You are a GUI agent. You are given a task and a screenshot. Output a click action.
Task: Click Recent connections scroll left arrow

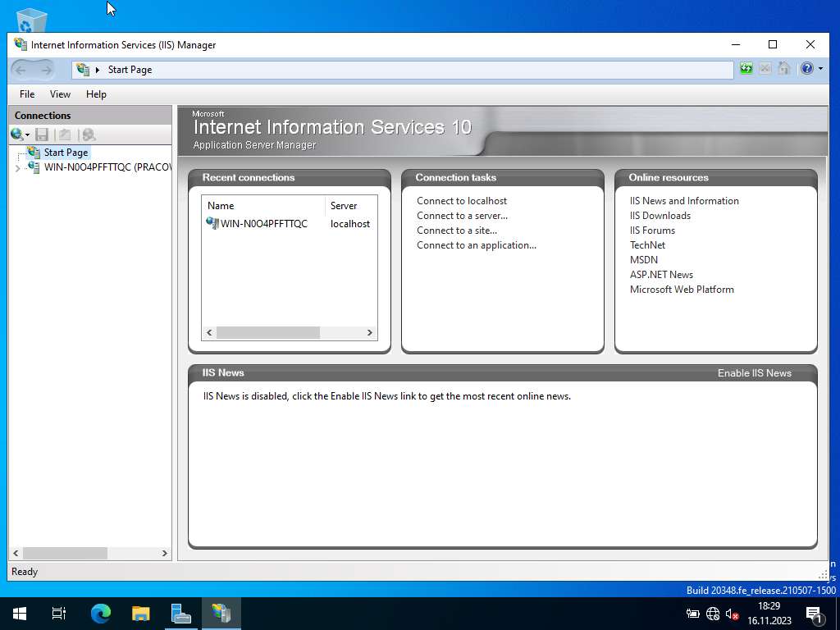(x=209, y=333)
